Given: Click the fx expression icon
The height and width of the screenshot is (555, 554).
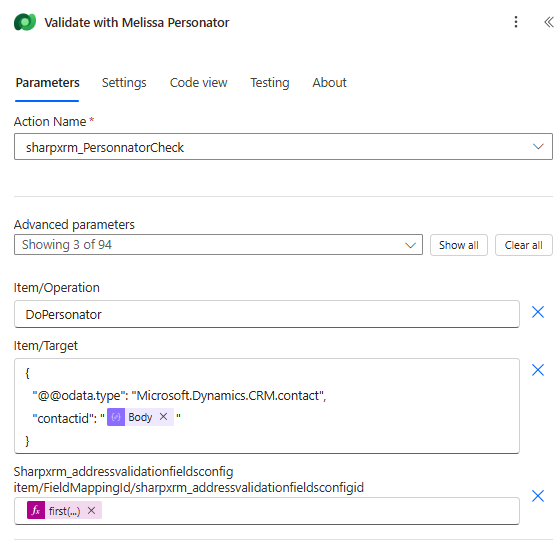Looking at the screenshot, I should coord(36,510).
